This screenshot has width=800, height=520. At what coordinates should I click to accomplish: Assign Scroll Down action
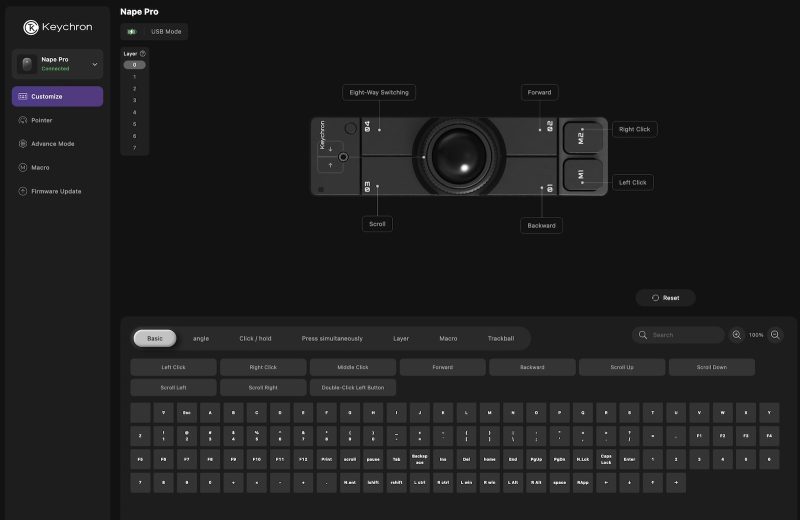click(712, 367)
